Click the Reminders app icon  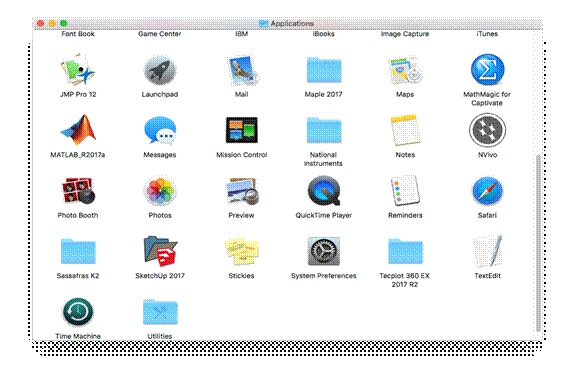[x=405, y=191]
